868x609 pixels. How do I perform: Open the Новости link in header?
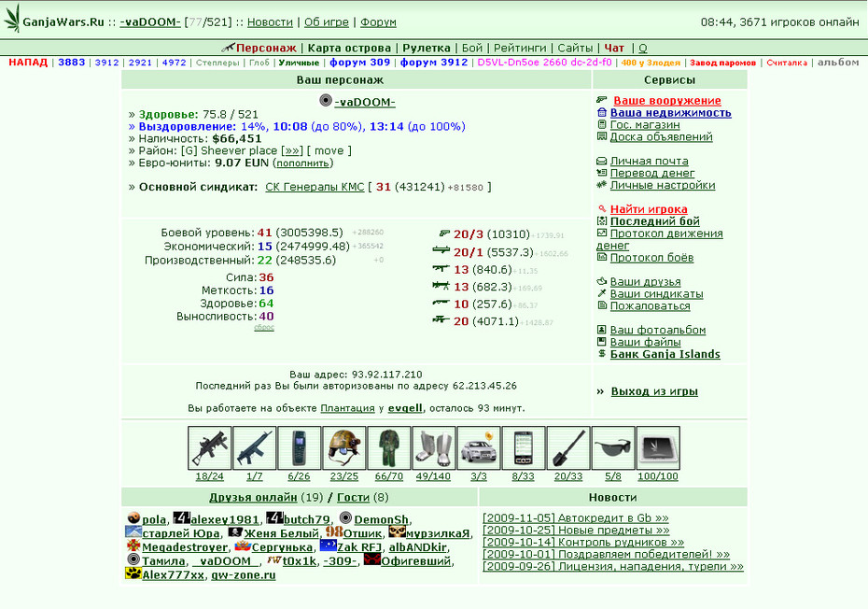pos(270,22)
